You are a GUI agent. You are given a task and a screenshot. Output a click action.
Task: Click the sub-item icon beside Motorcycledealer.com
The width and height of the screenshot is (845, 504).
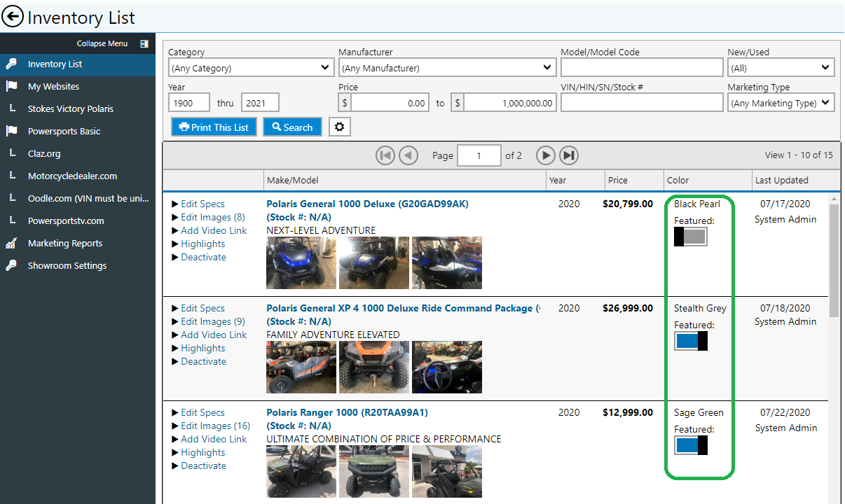click(12, 176)
